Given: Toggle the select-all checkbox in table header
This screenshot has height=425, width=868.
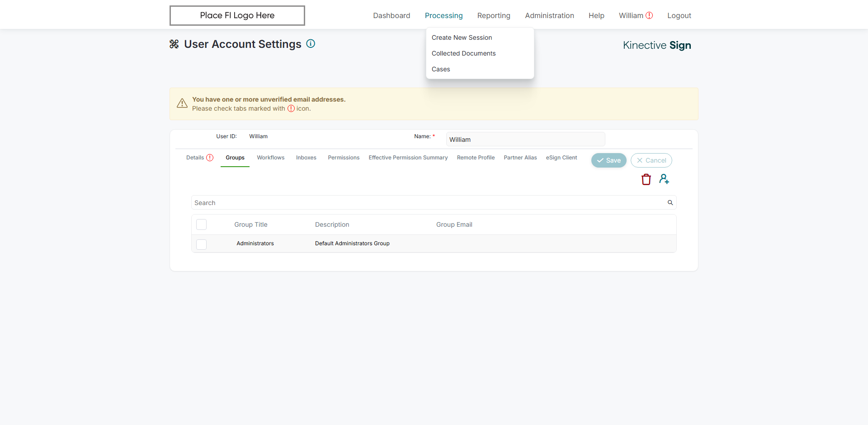Looking at the screenshot, I should pos(202,224).
